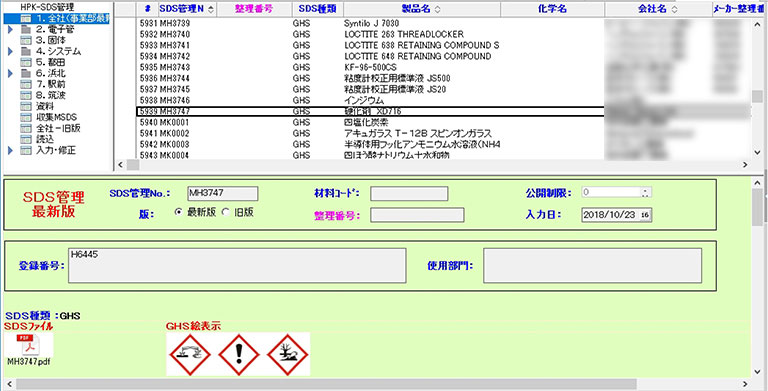Select row 5931 MH3739 Syntilo J 7030
Screen dimensions: 768x391
370,23
